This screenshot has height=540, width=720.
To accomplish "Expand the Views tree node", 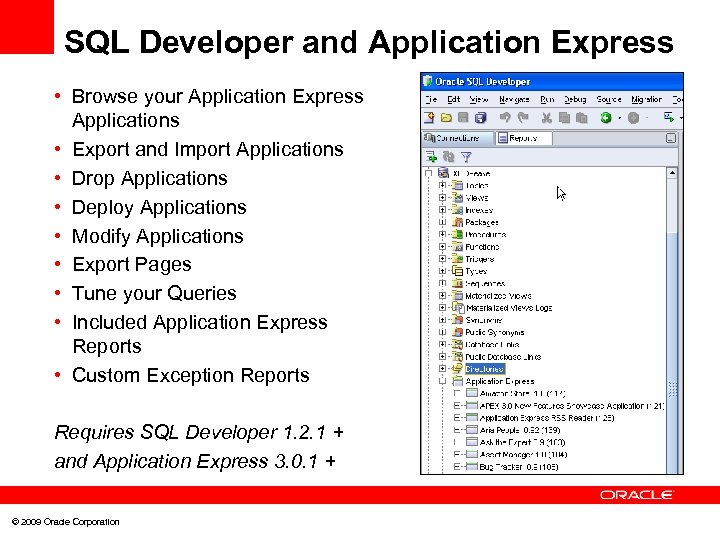I will (x=442, y=197).
